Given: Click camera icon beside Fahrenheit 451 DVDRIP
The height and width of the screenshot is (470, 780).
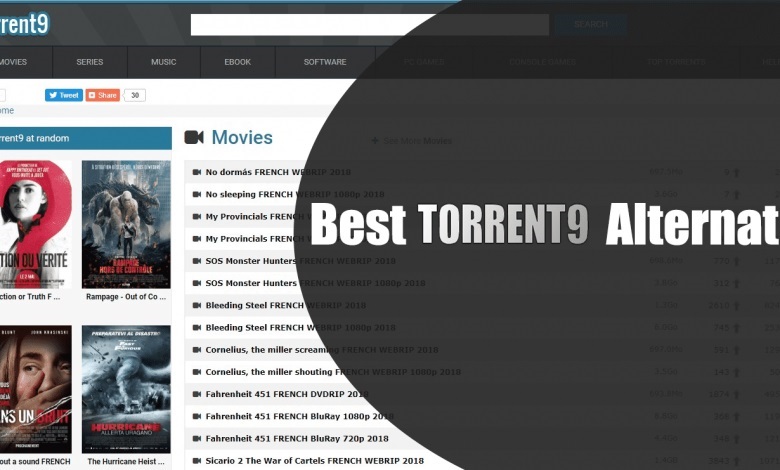Looking at the screenshot, I should [197, 394].
